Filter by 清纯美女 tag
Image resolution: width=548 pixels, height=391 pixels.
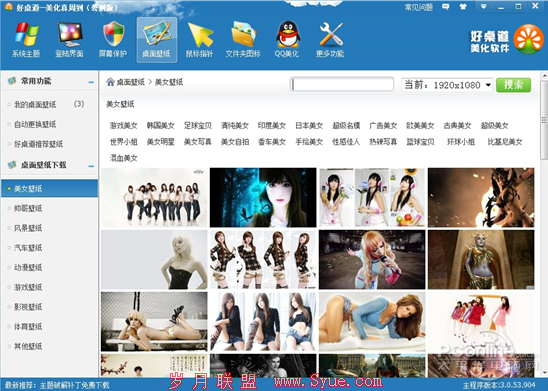pos(235,125)
